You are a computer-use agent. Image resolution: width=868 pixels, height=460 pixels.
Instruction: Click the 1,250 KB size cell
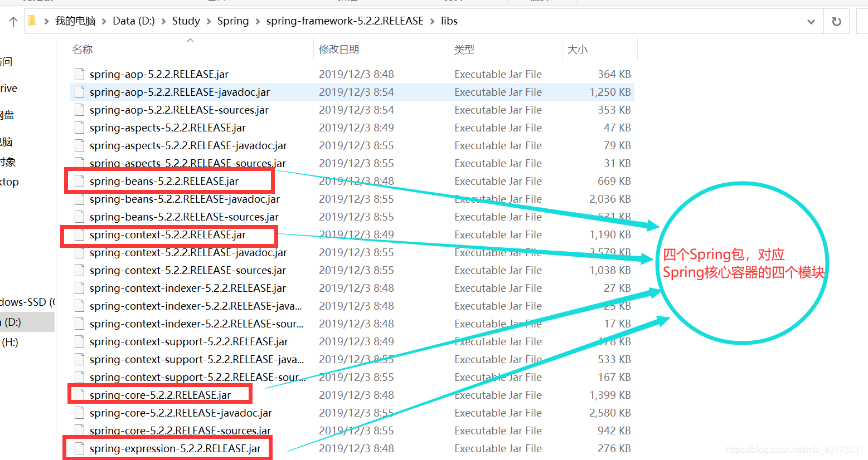610,92
